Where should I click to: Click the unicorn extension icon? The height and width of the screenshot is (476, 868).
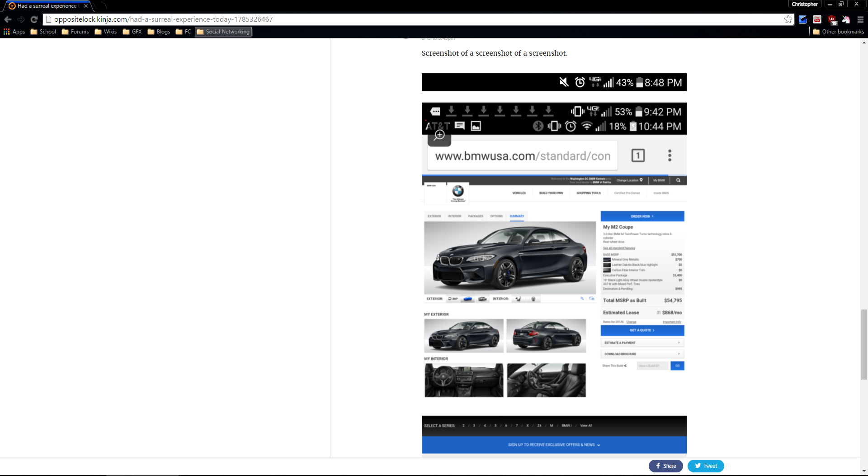(846, 19)
